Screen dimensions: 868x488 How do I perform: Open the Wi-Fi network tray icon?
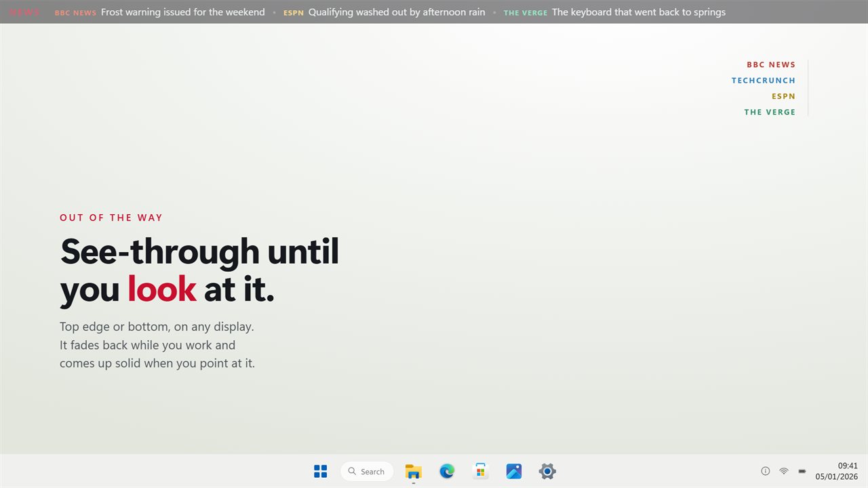[784, 471]
